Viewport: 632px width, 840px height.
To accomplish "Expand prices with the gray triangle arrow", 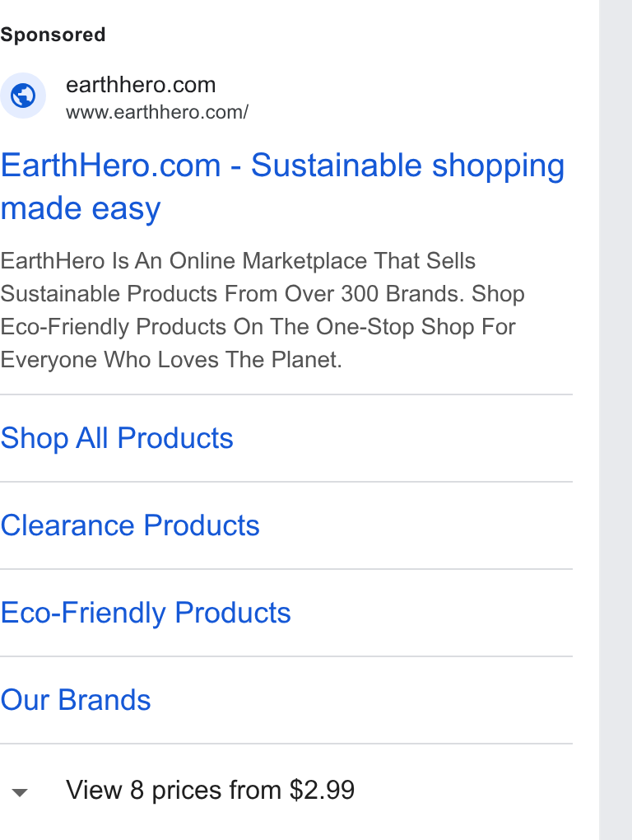I will pyautogui.click(x=20, y=792).
